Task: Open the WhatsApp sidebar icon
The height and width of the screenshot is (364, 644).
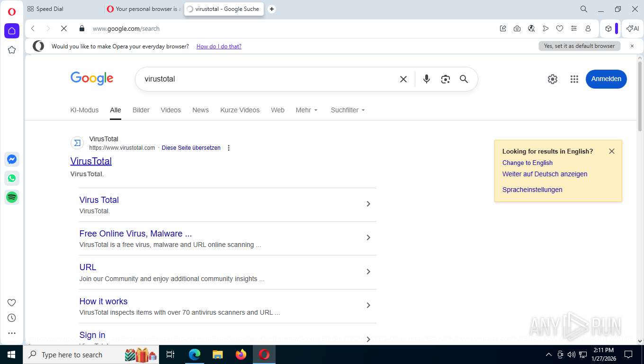Action: [12, 178]
